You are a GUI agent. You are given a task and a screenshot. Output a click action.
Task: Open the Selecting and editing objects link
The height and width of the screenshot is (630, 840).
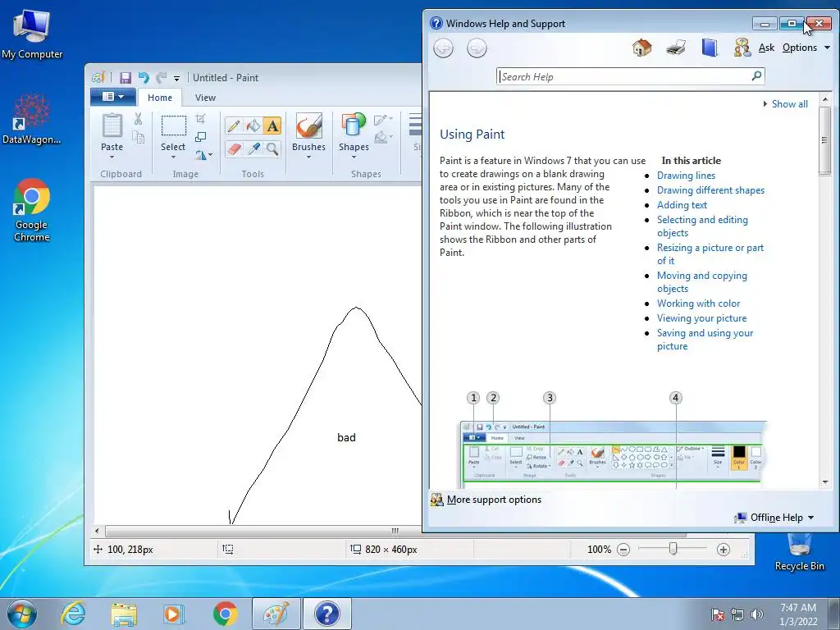(702, 226)
